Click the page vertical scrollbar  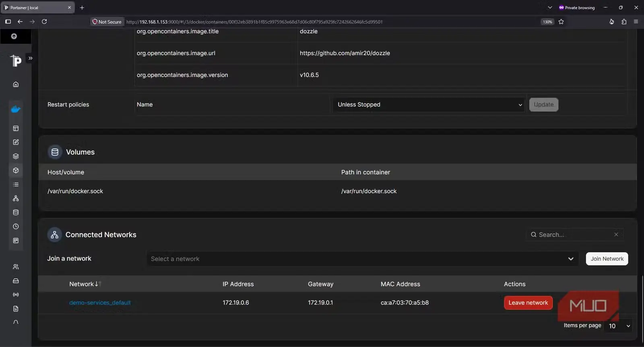(x=642, y=308)
